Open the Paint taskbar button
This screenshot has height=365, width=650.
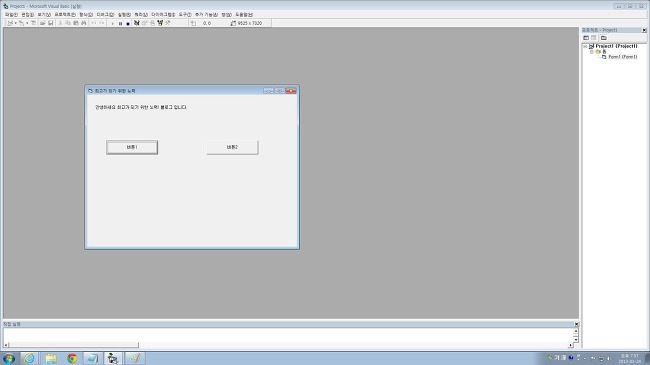[134, 358]
